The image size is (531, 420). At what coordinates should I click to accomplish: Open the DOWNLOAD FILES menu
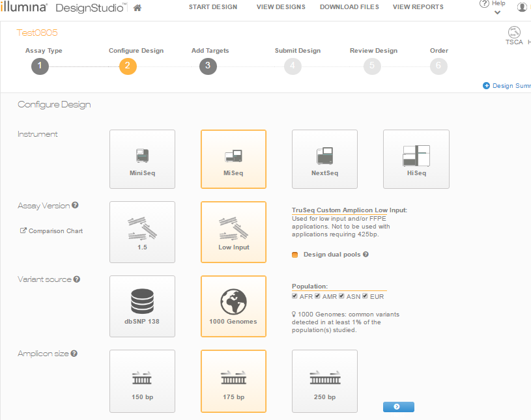click(349, 7)
